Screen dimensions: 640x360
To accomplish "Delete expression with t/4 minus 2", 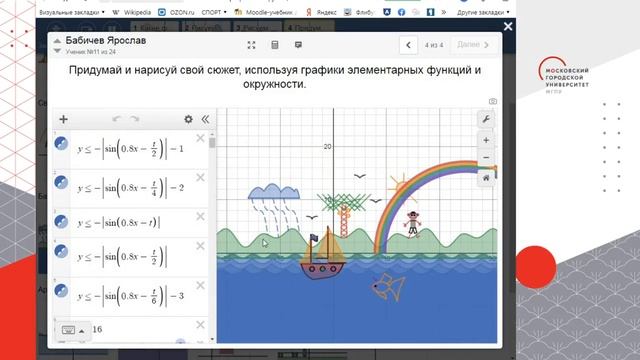I will [x=200, y=177].
